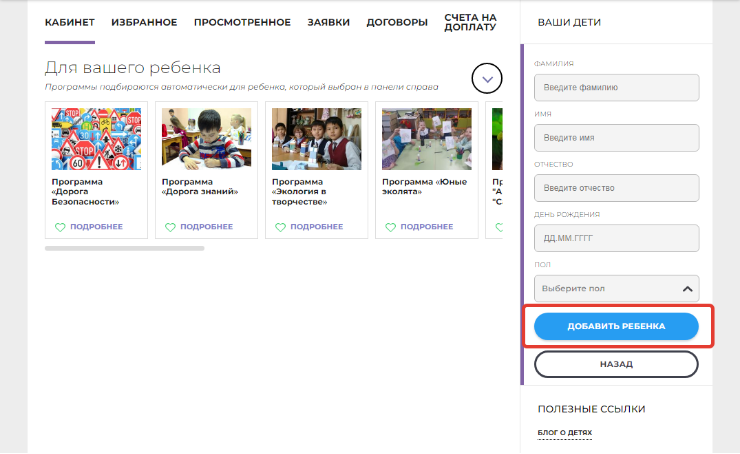Add Юные эколята program to favorites

pos(389,227)
